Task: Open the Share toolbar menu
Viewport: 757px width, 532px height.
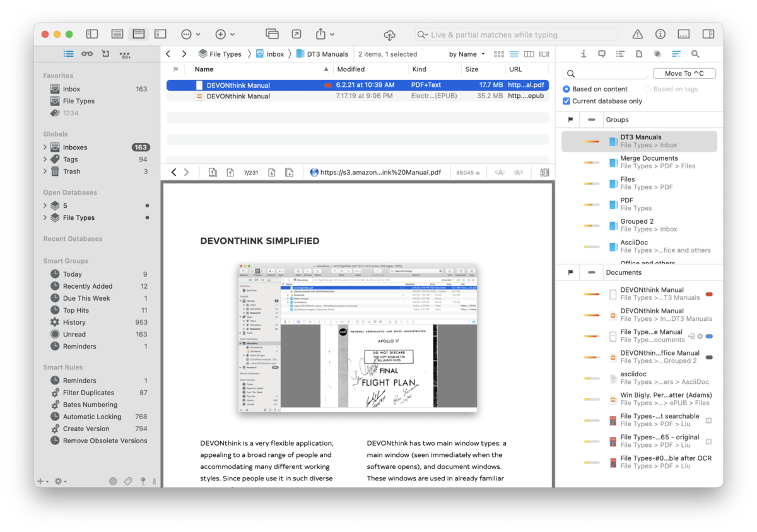Action: pyautogui.click(x=324, y=34)
